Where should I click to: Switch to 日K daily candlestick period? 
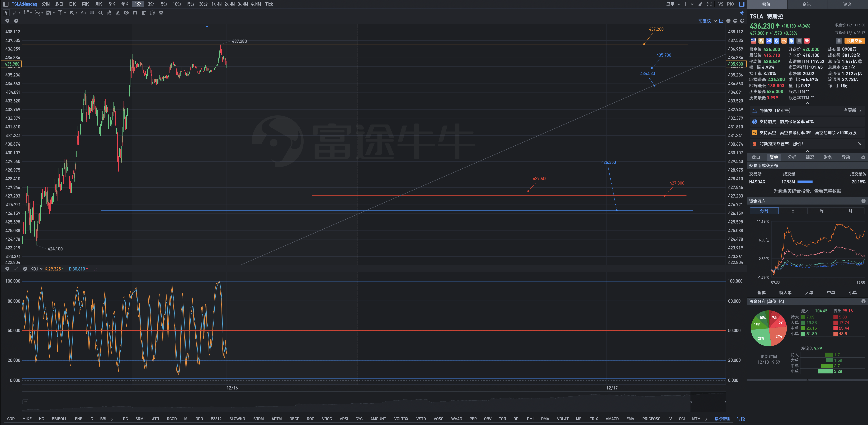[72, 4]
